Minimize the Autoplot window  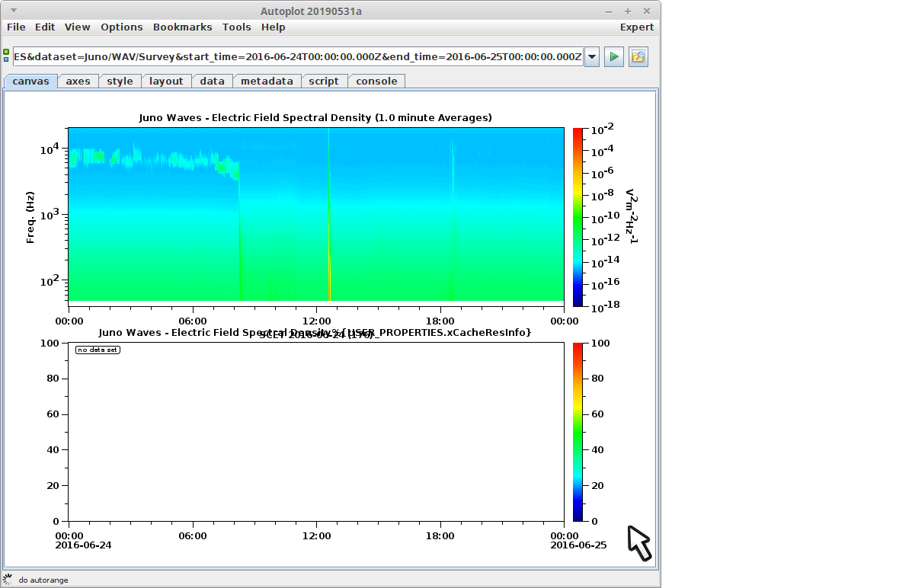[609, 11]
